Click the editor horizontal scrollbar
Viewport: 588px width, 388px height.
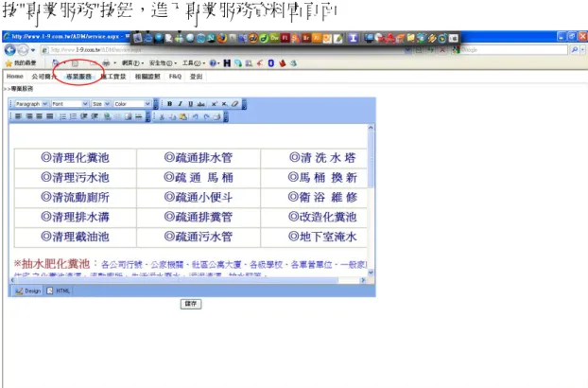pyautogui.click(x=188, y=280)
